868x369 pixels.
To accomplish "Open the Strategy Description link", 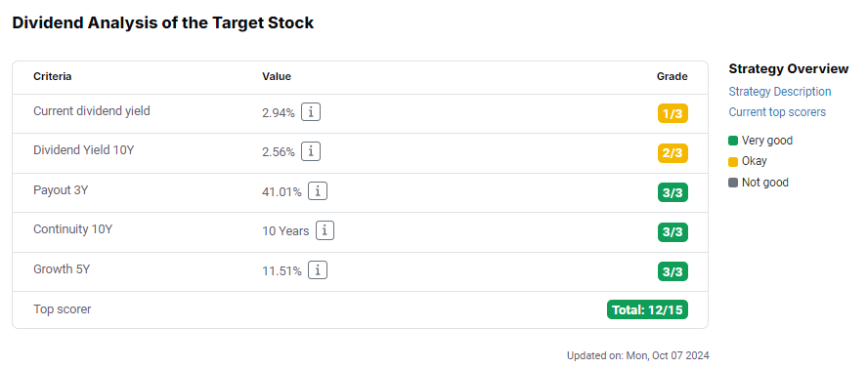I will coord(779,92).
